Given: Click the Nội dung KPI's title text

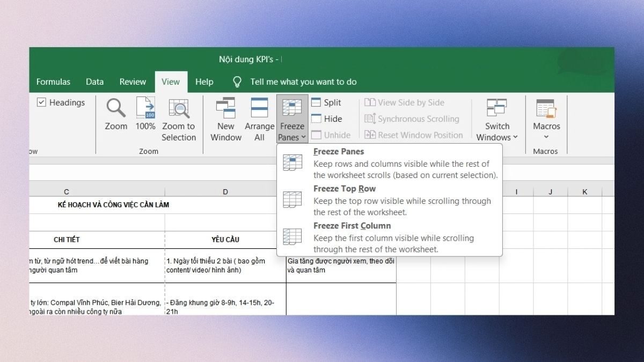Looking at the screenshot, I should (248, 59).
